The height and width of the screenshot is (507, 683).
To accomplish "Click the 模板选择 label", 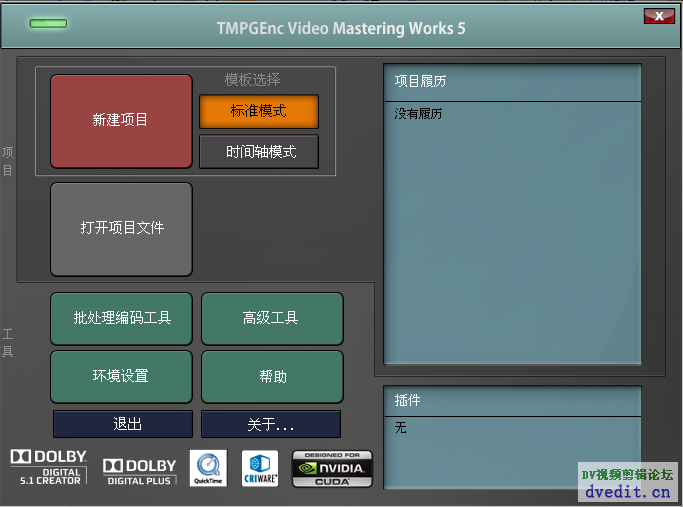I will point(253,80).
